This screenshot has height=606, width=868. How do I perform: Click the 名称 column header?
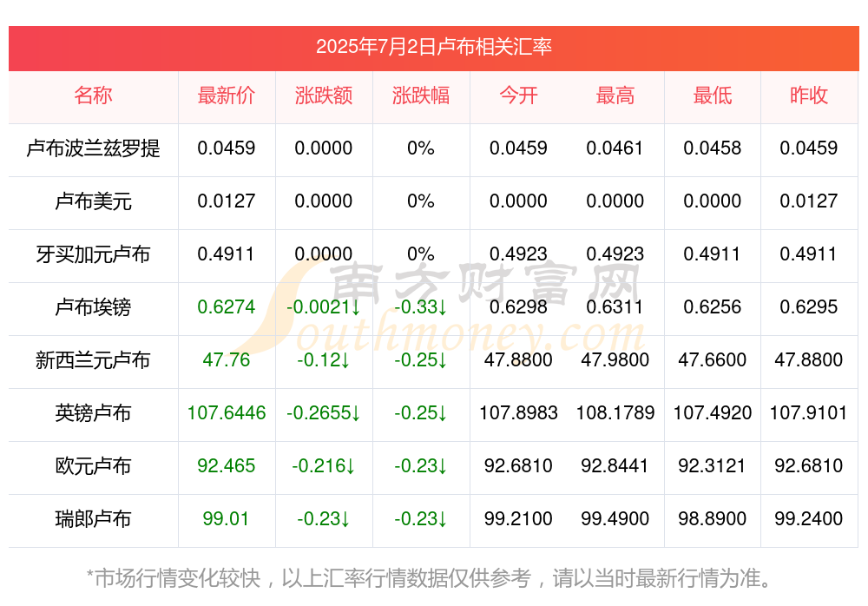(93, 96)
